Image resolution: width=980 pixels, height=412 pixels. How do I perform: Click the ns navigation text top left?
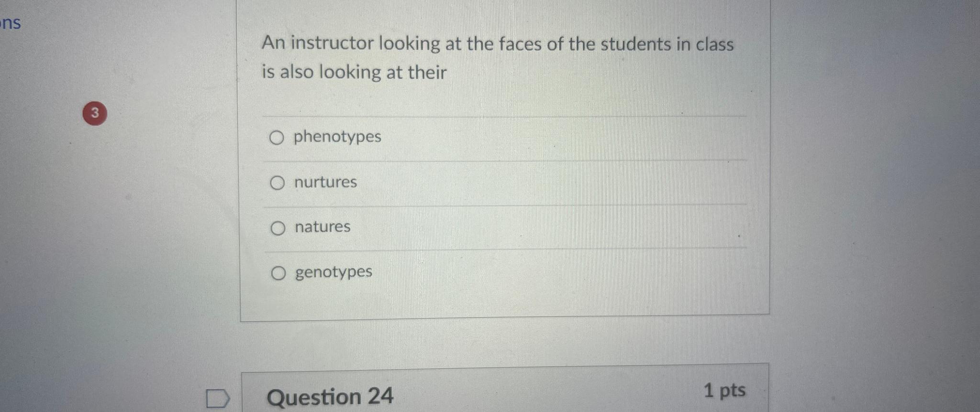pos(11,23)
